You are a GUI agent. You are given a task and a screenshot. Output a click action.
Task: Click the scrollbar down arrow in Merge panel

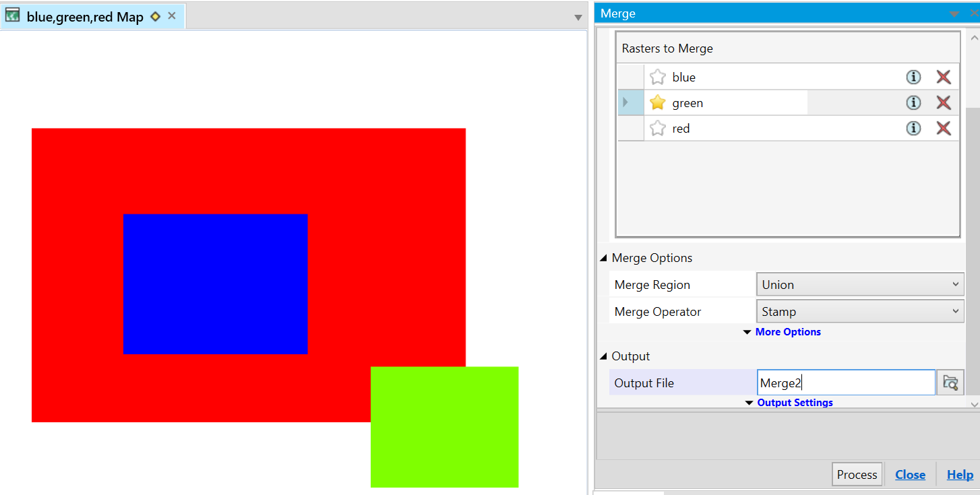pos(973,403)
